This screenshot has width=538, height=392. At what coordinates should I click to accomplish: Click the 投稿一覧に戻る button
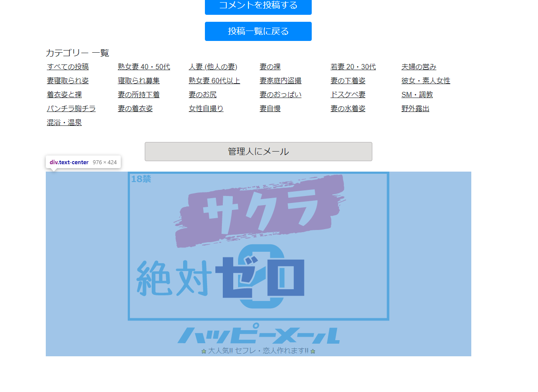click(x=258, y=31)
